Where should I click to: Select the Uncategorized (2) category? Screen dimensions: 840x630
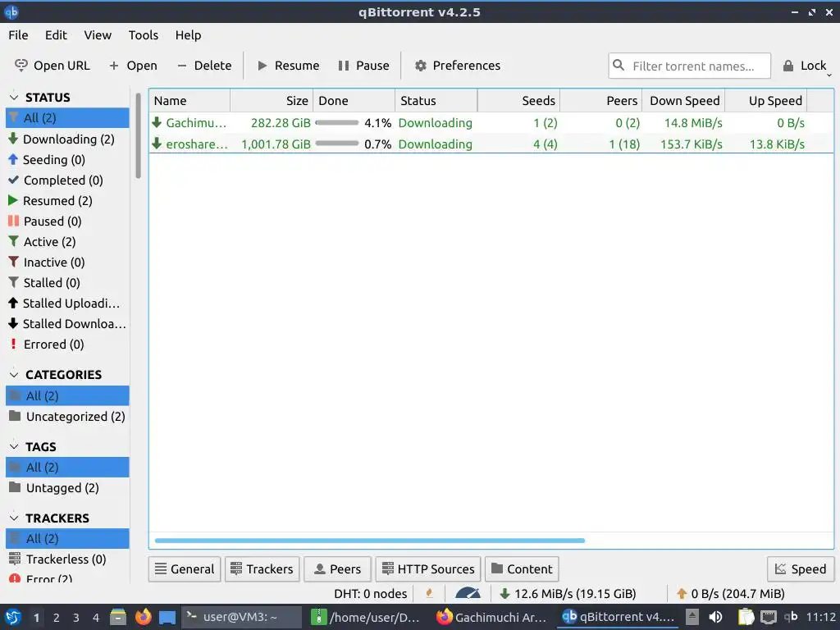67,417
